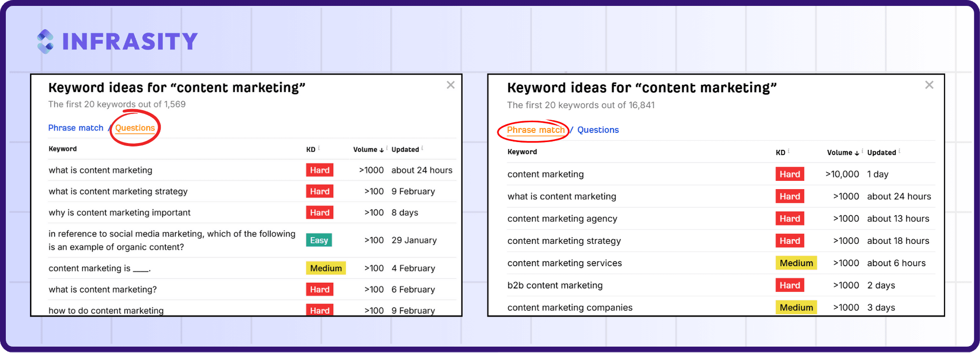Click Hard badge for 'how to do content marketing'
The height and width of the screenshot is (353, 980).
click(x=319, y=310)
